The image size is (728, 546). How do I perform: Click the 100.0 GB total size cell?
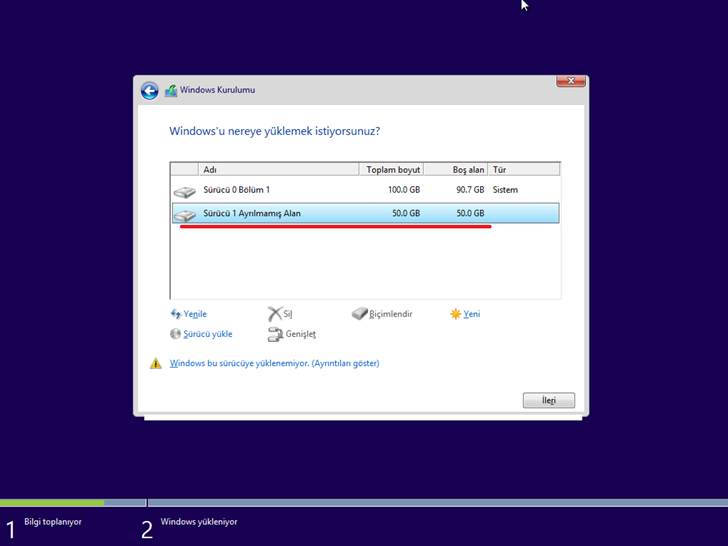(x=404, y=190)
